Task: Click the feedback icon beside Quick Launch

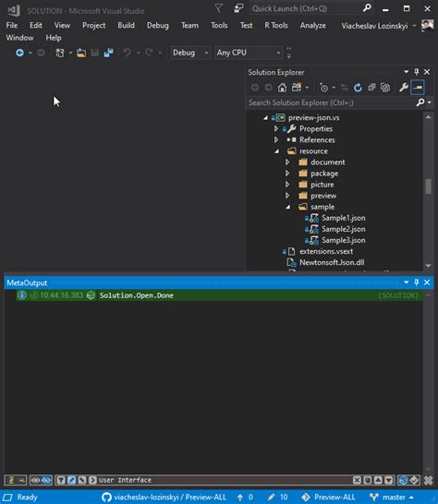Action: 238,8
